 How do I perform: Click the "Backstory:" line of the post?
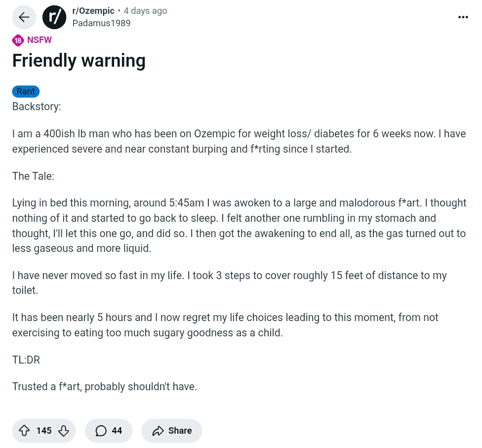[x=37, y=107]
